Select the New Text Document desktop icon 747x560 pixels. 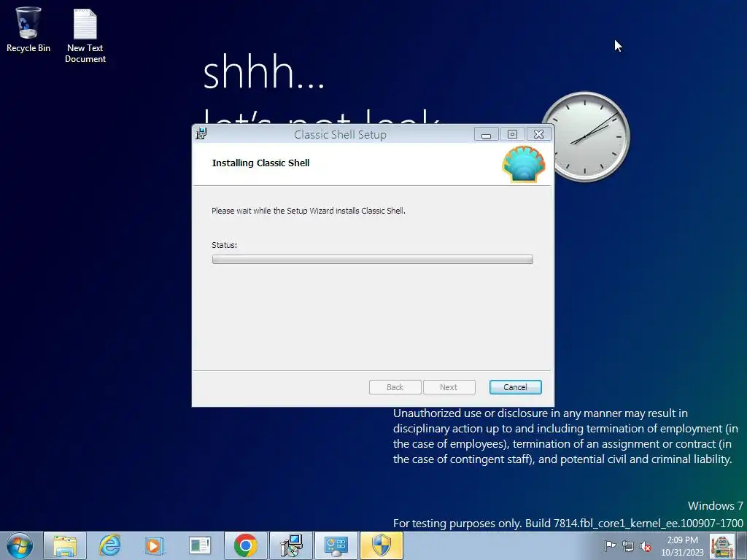[85, 36]
